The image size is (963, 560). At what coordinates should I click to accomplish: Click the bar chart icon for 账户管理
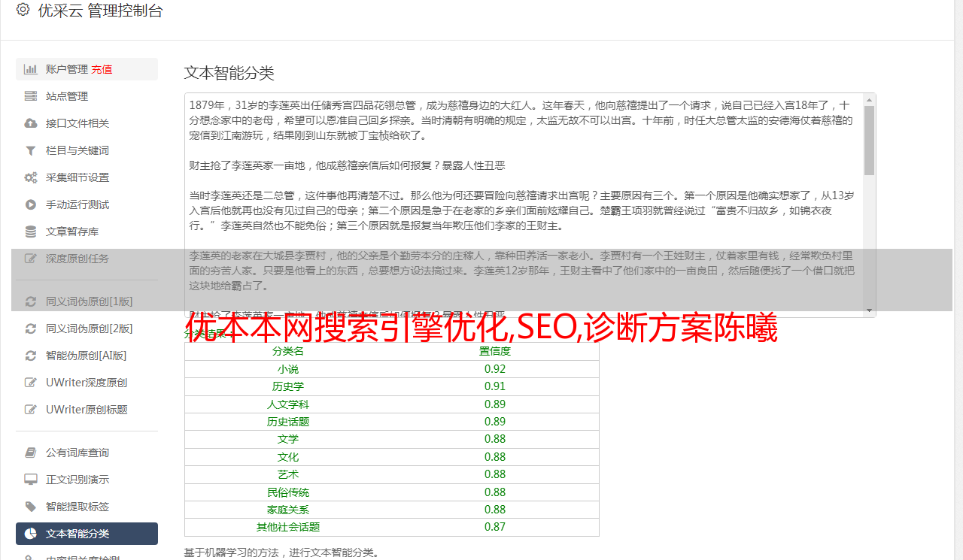[31, 69]
